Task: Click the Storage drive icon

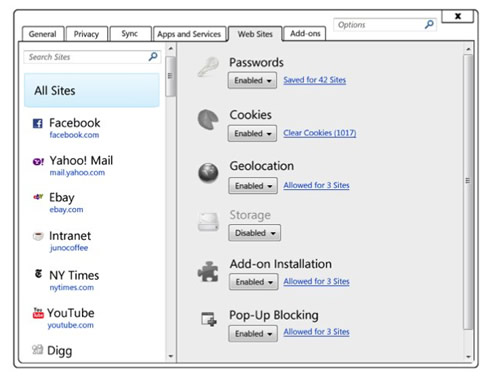Action: click(208, 221)
